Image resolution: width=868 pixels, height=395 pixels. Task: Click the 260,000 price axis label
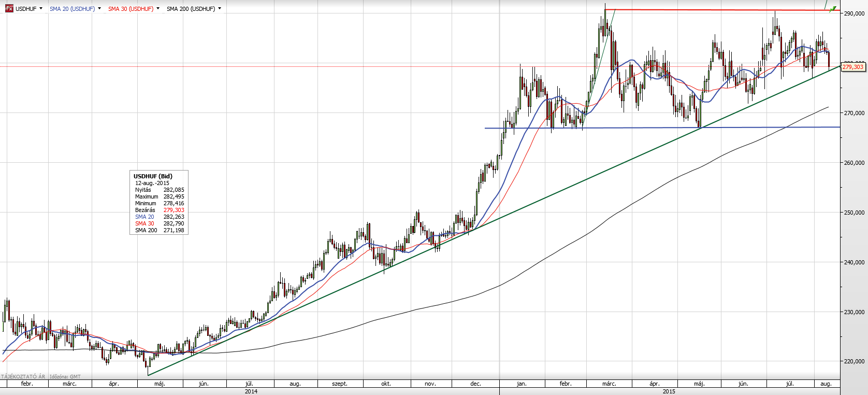[x=854, y=163]
